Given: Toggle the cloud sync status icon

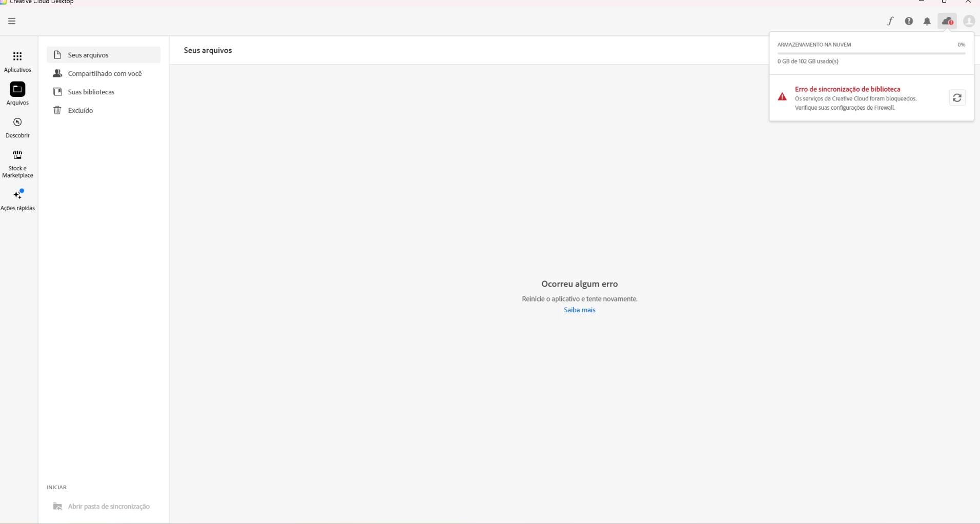Looking at the screenshot, I should (948, 22).
